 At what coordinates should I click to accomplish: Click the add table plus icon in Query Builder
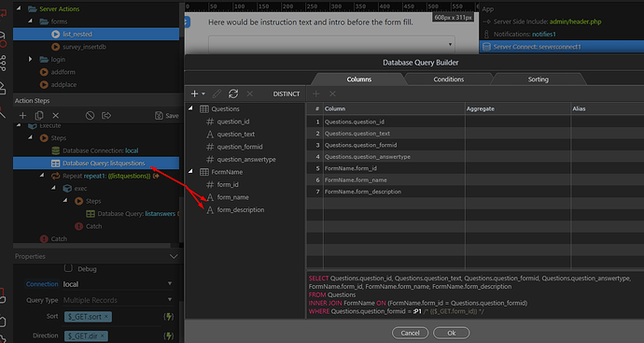coord(194,93)
